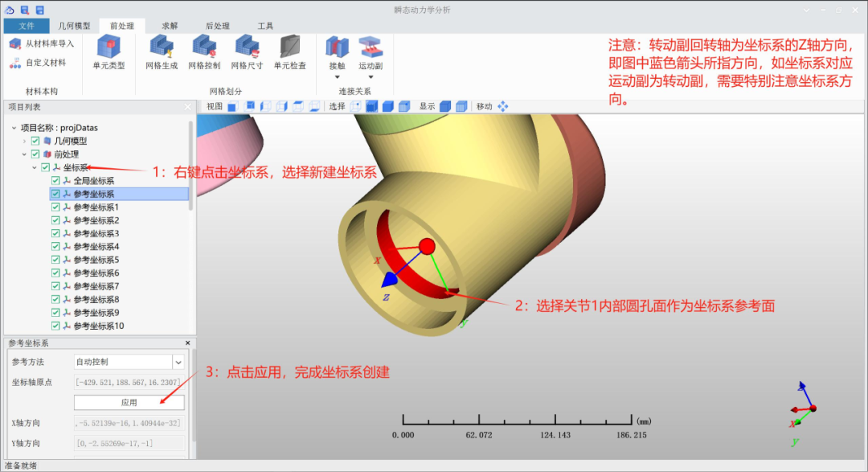Open the 文件 menu tab

[x=26, y=26]
